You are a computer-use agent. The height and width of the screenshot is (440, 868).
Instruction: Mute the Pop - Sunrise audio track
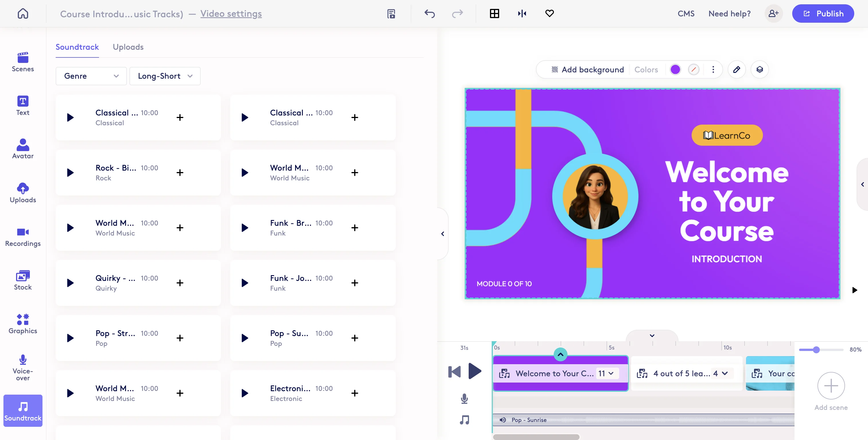[x=503, y=420]
